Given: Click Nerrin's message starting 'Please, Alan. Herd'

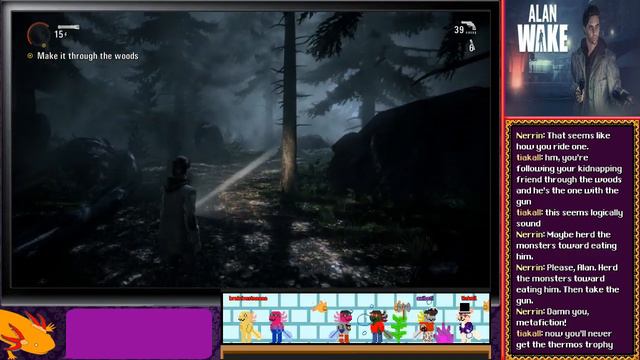Looking at the screenshot, I should pos(568,284).
